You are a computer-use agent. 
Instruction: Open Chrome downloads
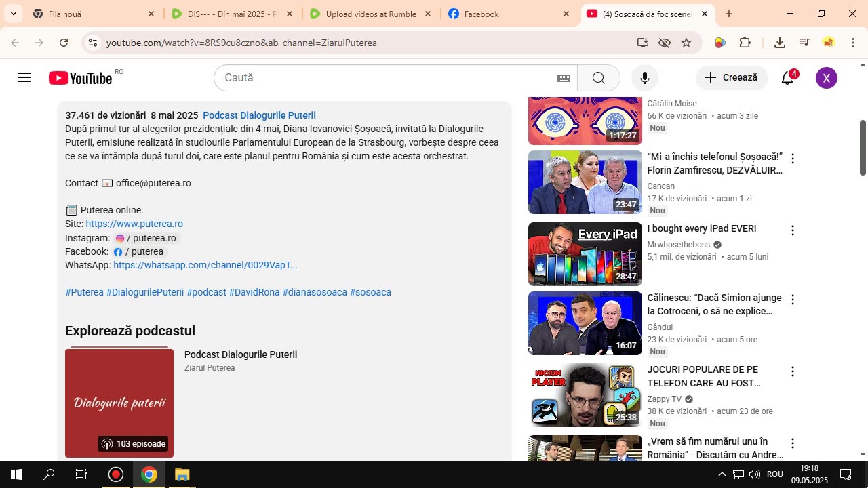[x=780, y=43]
